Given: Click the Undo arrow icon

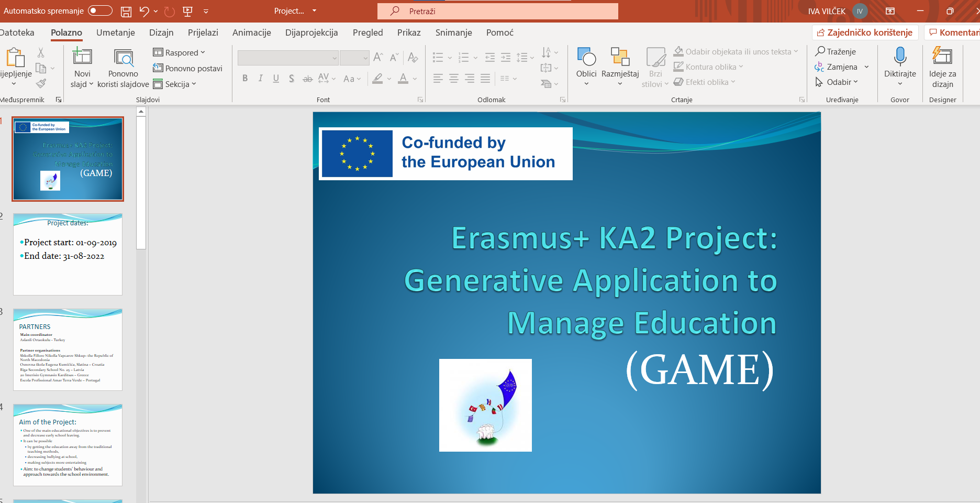Looking at the screenshot, I should [x=144, y=11].
